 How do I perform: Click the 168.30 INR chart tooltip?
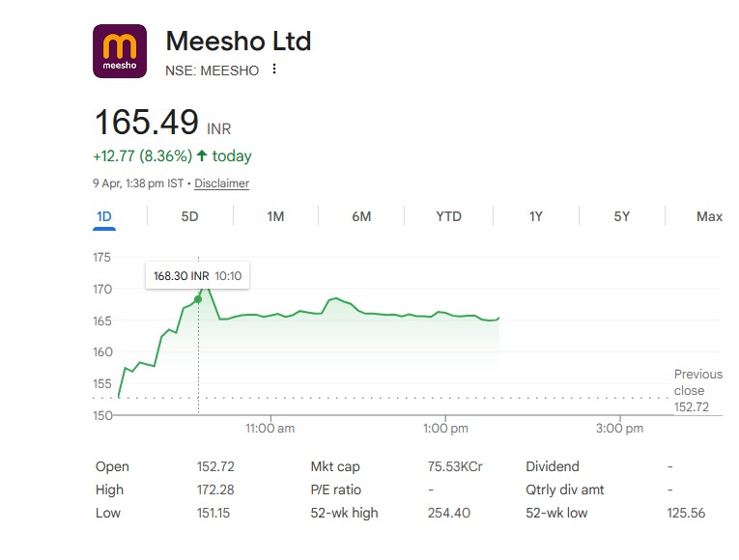(x=197, y=276)
